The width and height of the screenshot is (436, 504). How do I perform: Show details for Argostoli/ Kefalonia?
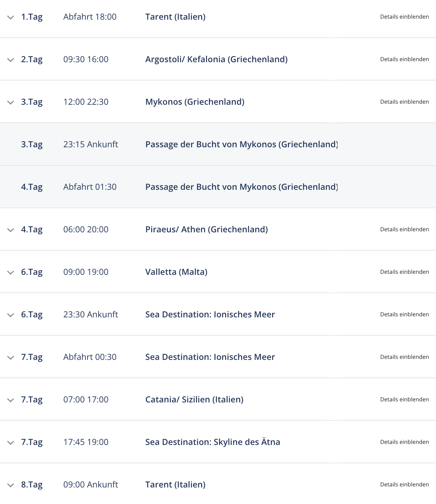pyautogui.click(x=404, y=59)
